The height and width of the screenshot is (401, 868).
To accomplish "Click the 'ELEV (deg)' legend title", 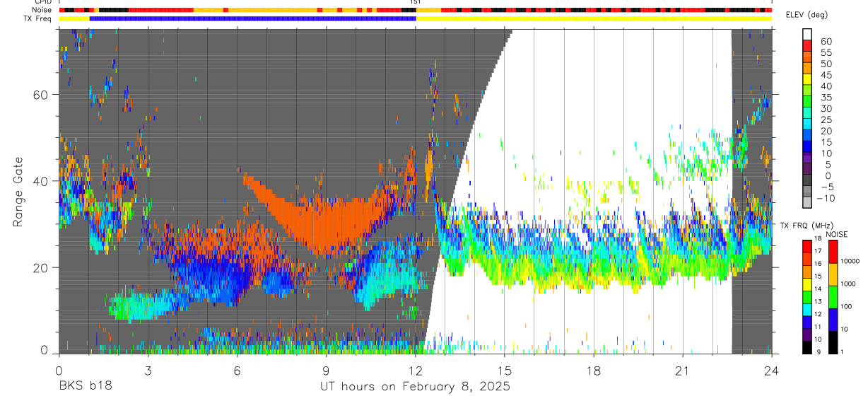I will (x=807, y=15).
